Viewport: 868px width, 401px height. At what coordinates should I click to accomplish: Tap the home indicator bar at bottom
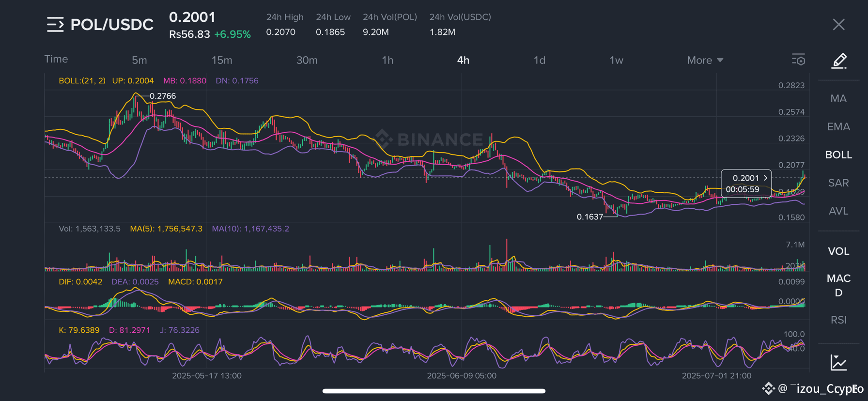coord(434,391)
